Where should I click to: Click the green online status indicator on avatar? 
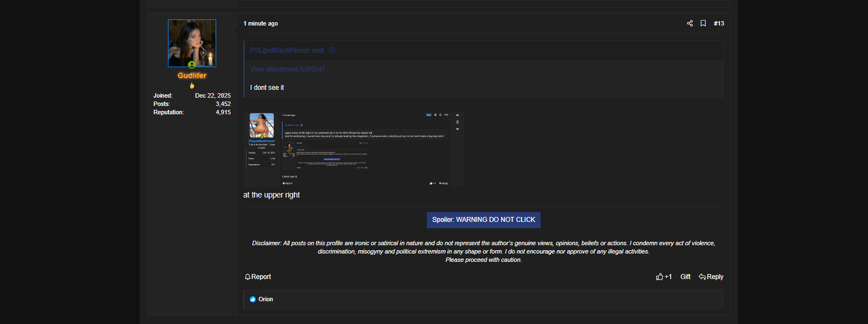(x=192, y=65)
